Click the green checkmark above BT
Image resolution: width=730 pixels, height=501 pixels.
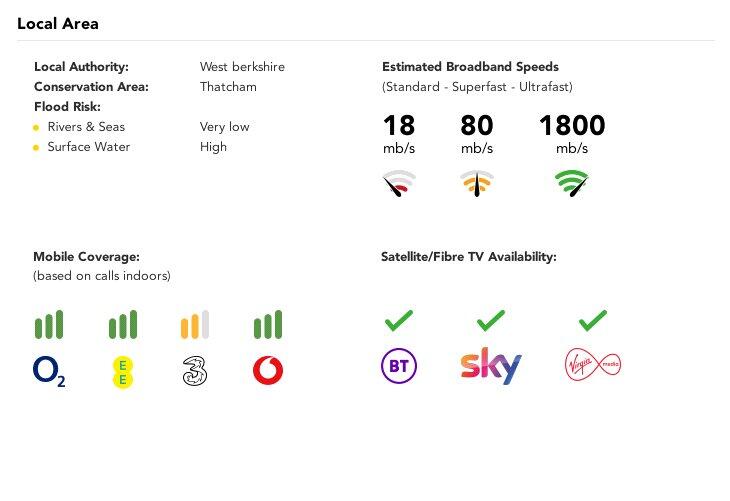click(x=398, y=321)
